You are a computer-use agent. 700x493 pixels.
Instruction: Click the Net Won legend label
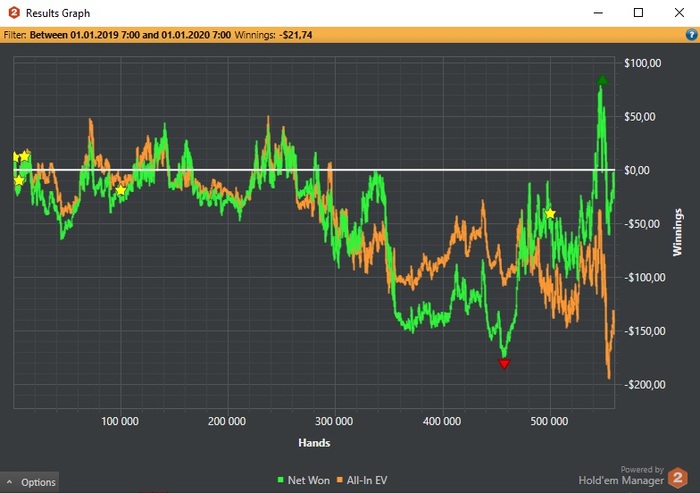pyautogui.click(x=308, y=480)
